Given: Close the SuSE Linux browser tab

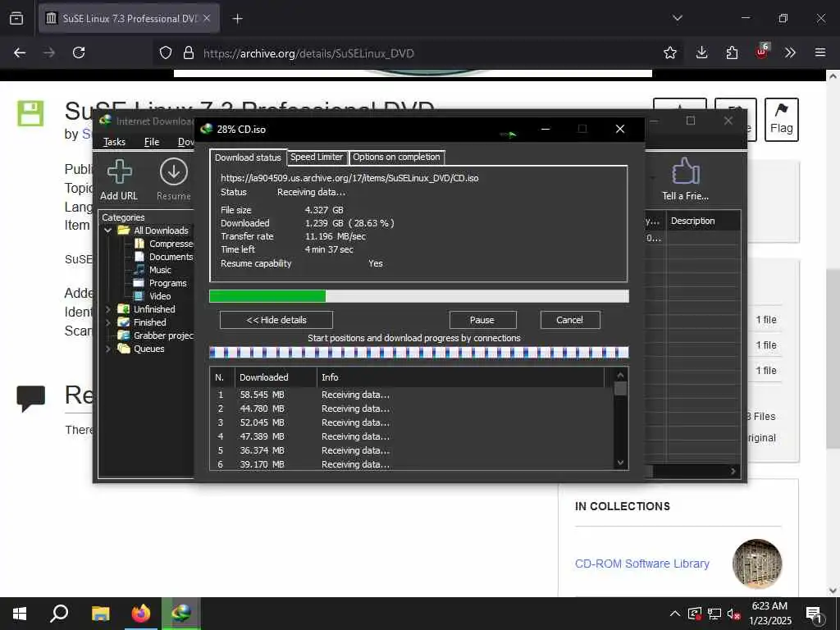Looking at the screenshot, I should pos(207,18).
